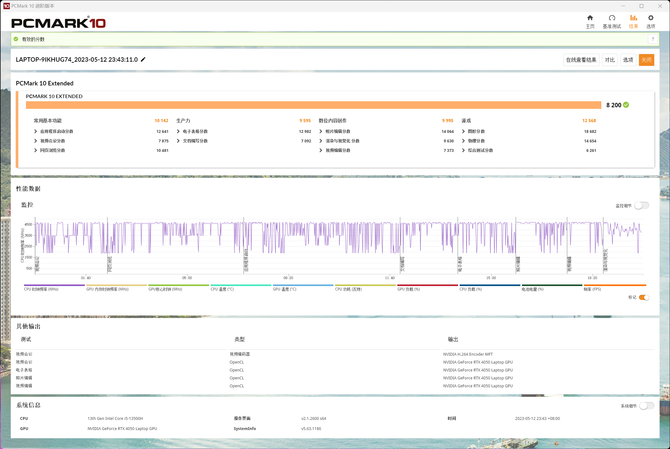The image size is (670, 449).
Task: Toggle the GPU 温度 (°C) legend series
Action: 303,287
